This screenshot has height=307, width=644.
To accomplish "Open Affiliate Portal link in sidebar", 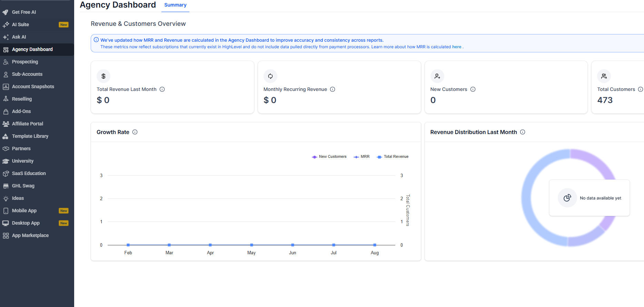I will (37, 124).
